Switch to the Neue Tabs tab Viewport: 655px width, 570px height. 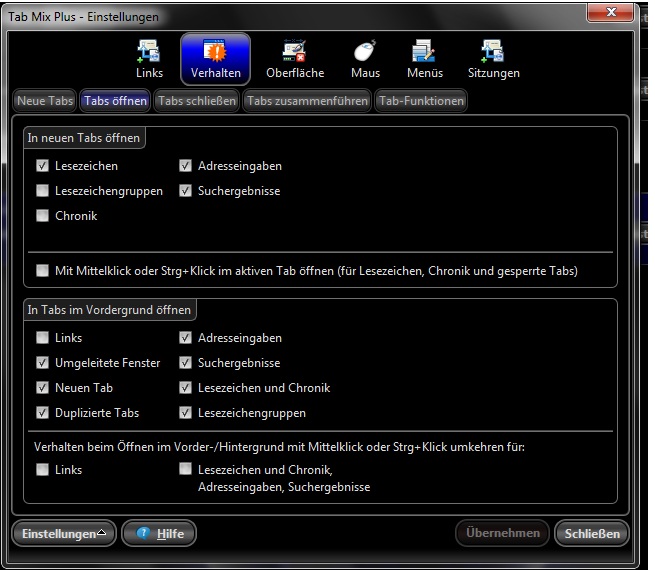(x=45, y=101)
